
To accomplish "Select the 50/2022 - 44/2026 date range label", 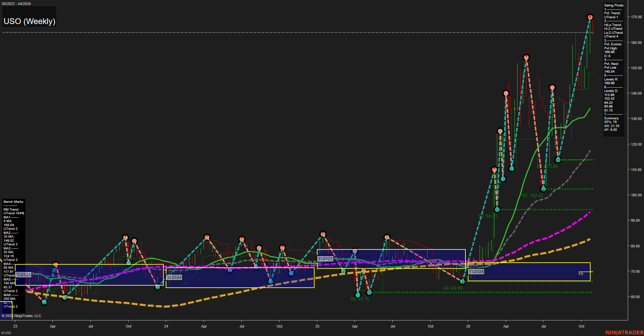I will [16, 4].
